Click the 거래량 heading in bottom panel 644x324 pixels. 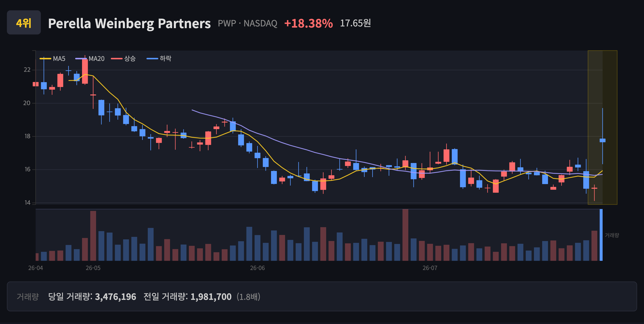pyautogui.click(x=28, y=296)
